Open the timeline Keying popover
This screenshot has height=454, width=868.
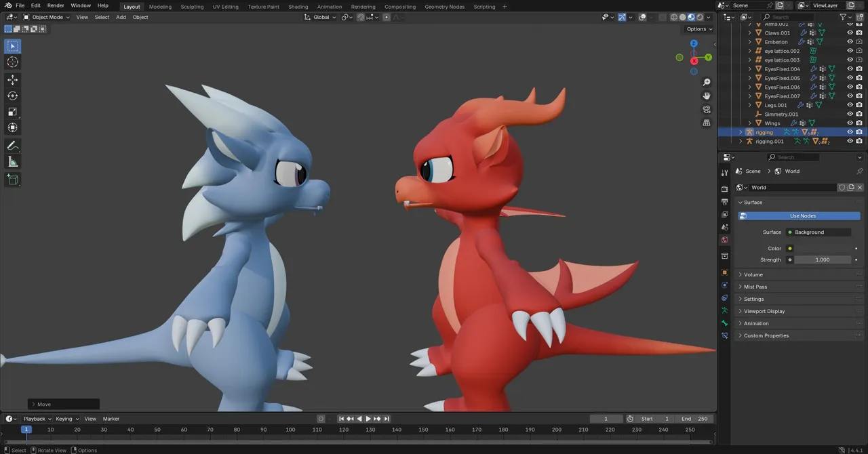(x=66, y=419)
